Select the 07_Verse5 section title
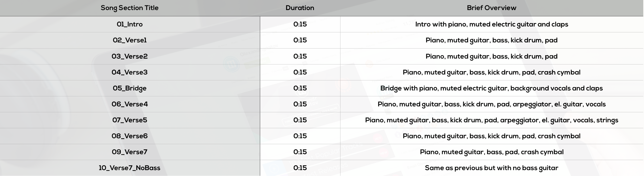Screen dimensions: 644x176 click(x=129, y=120)
